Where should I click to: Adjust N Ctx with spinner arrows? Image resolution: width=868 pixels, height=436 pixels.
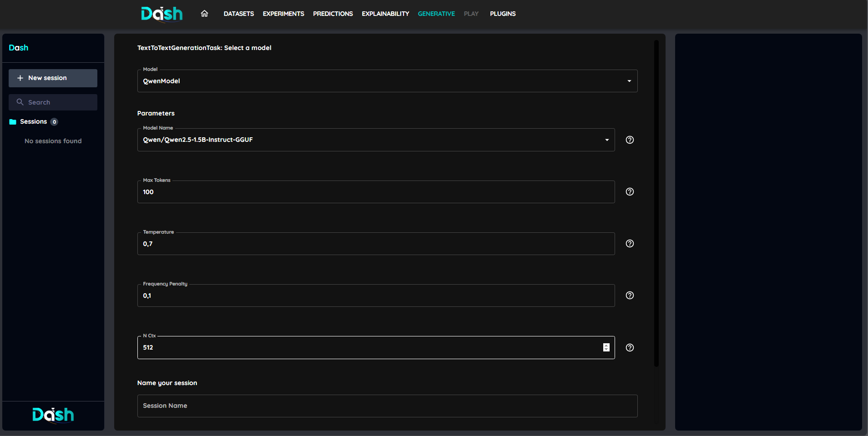[x=606, y=347]
